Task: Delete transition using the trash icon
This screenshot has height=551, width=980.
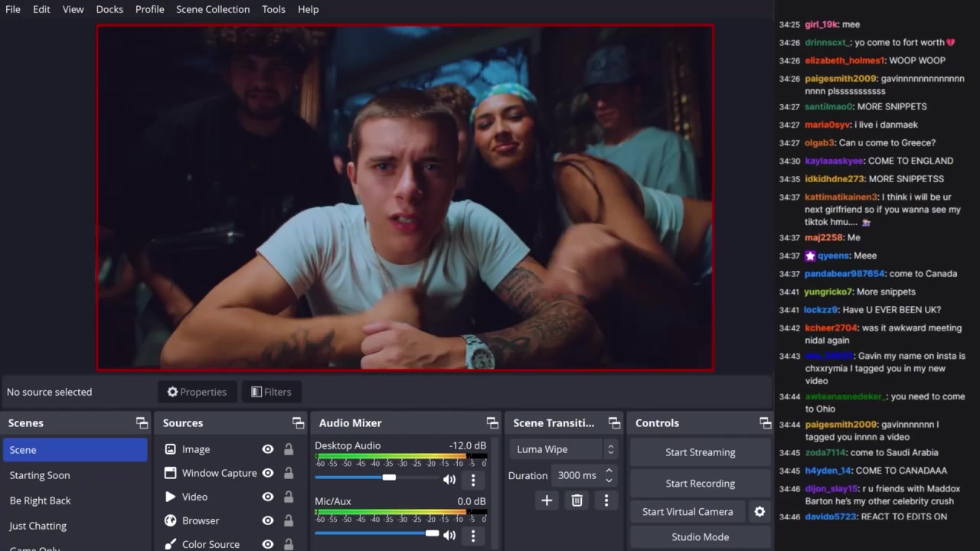Action: 577,500
